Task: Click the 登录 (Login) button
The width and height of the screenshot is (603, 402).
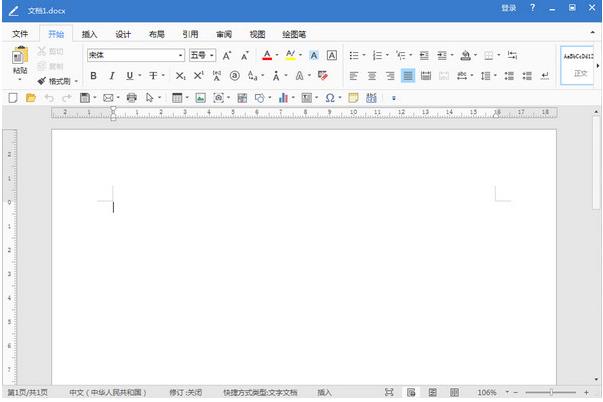Action: 509,8
